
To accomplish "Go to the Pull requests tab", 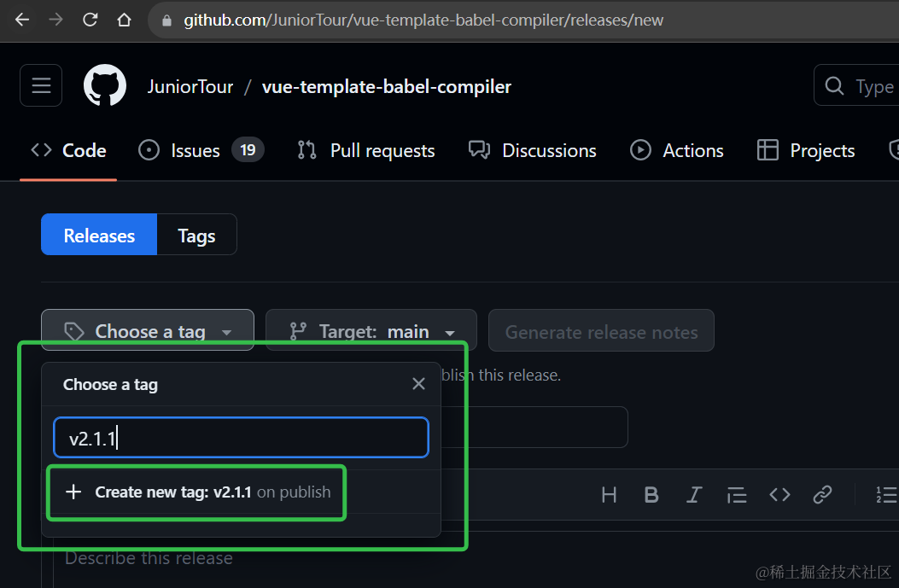I will (x=366, y=151).
